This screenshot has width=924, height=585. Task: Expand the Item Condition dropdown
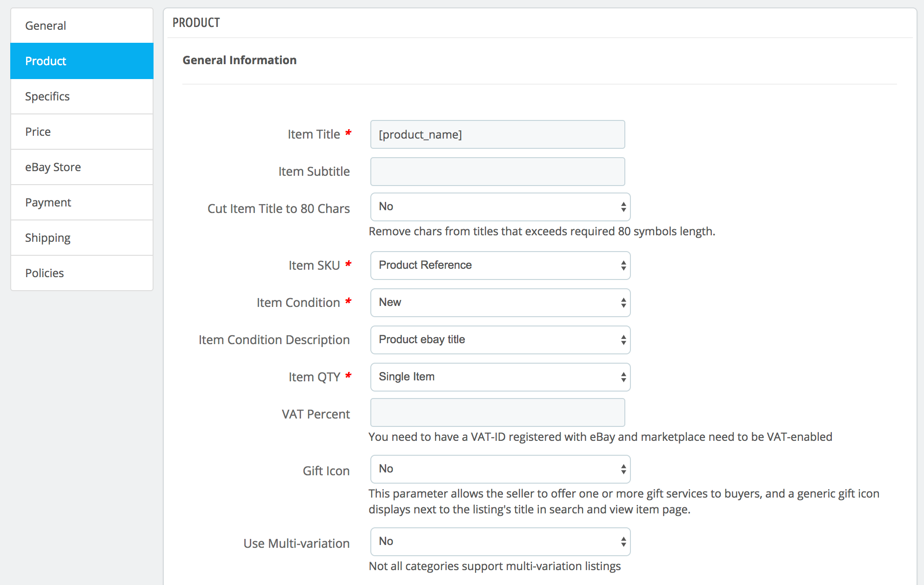pos(500,303)
